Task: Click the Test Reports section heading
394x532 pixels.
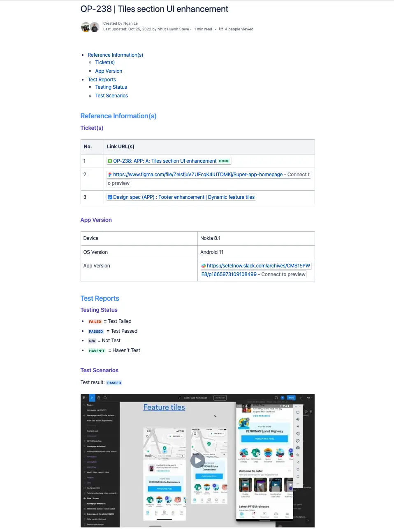Action: tap(100, 299)
